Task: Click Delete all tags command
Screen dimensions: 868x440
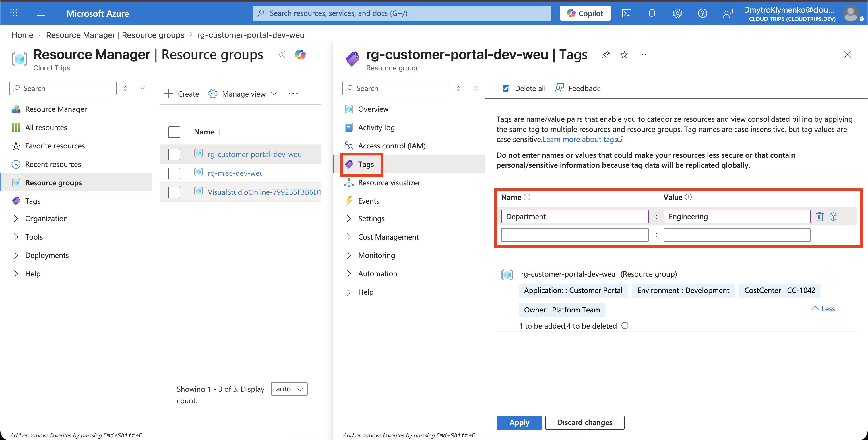Action: [x=523, y=88]
